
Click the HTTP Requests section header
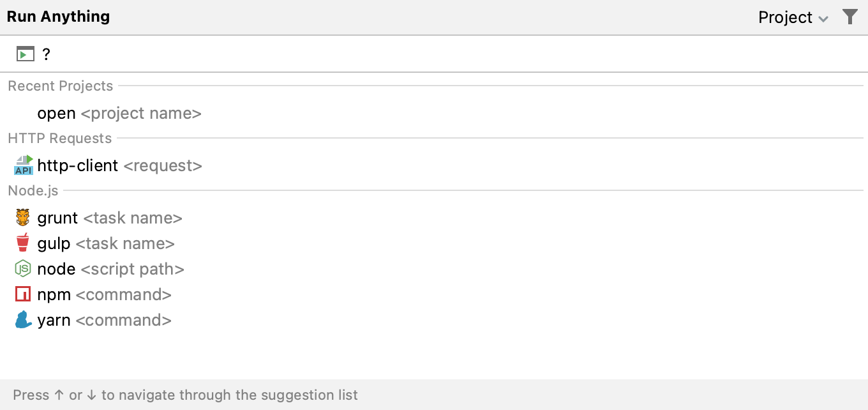coord(59,138)
